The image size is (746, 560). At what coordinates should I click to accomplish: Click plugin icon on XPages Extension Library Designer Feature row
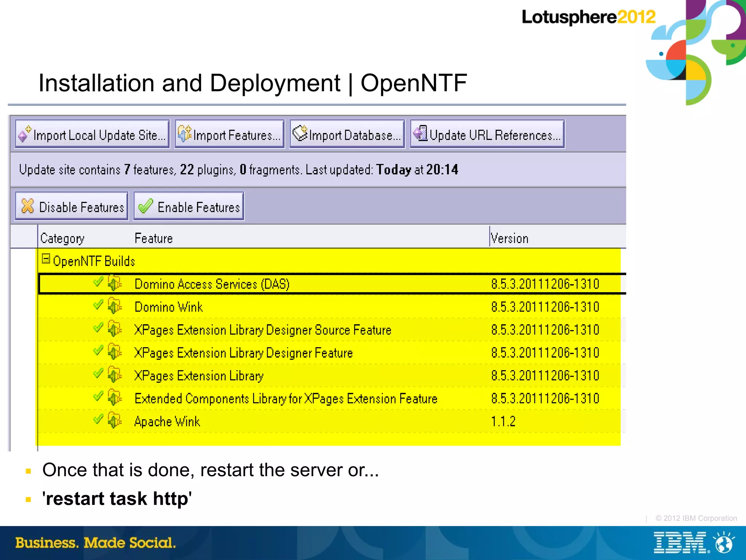coord(115,352)
